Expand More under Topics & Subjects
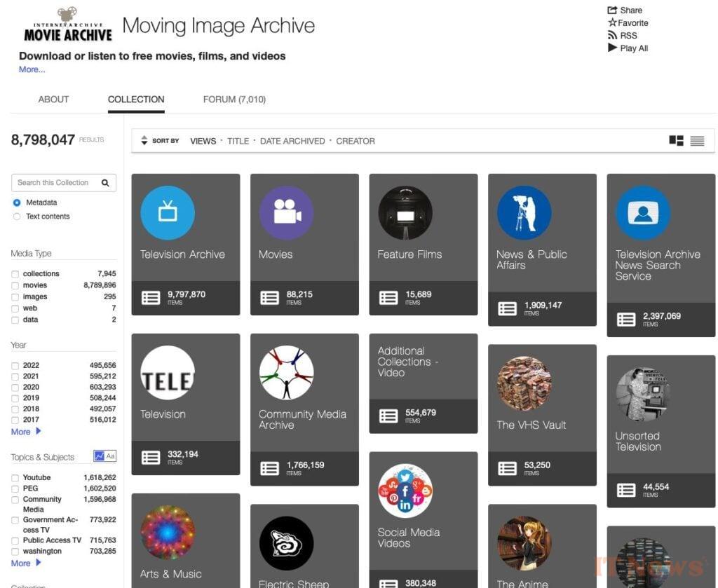Screen dimensions: 718x588 (26, 563)
